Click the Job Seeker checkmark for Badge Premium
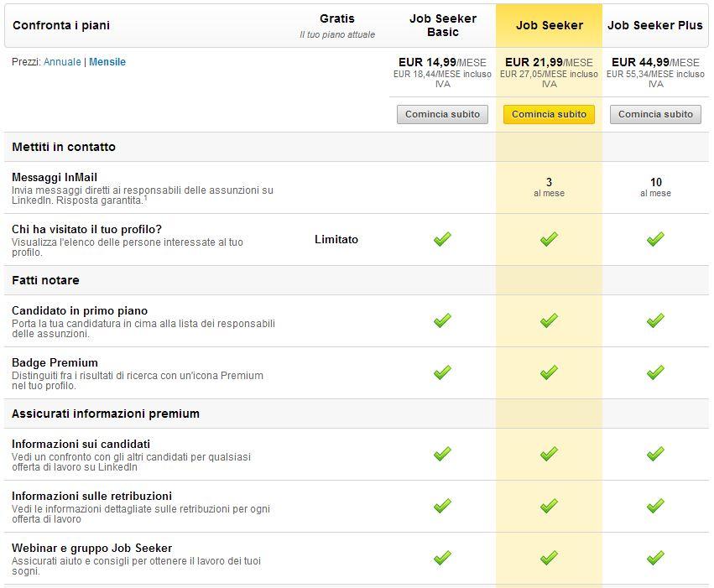The height and width of the screenshot is (588, 714). [x=549, y=372]
